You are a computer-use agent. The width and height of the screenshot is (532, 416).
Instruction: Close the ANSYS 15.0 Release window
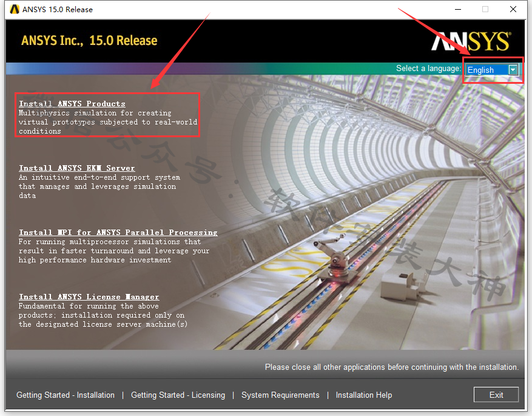point(513,9)
